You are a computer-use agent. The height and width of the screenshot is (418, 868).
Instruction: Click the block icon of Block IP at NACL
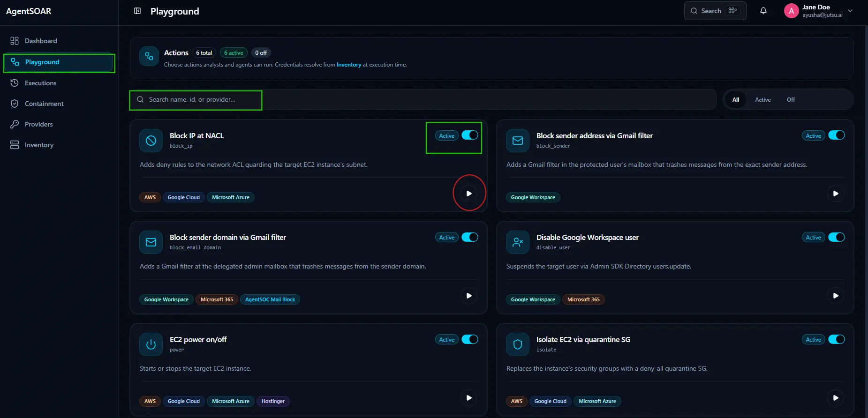click(x=151, y=141)
